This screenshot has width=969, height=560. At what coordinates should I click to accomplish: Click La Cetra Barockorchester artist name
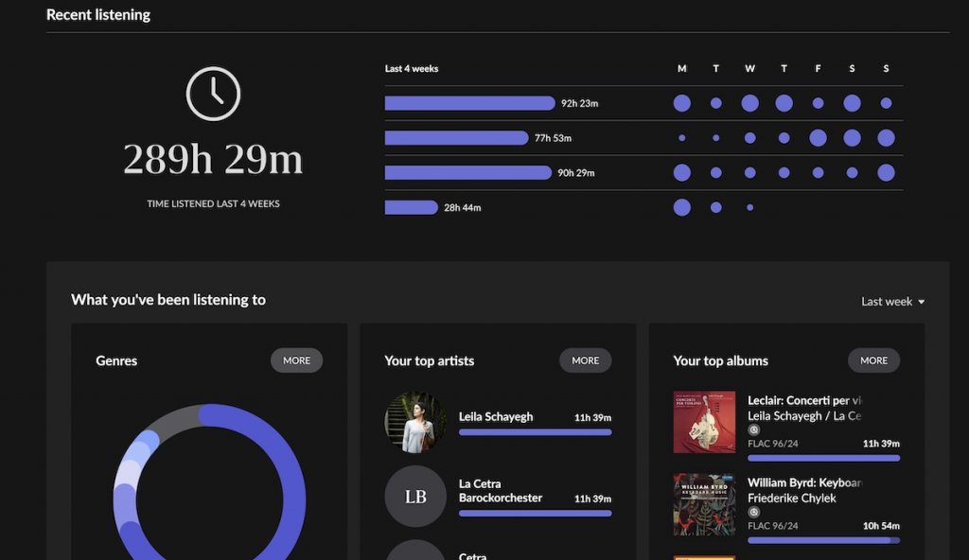point(501,491)
